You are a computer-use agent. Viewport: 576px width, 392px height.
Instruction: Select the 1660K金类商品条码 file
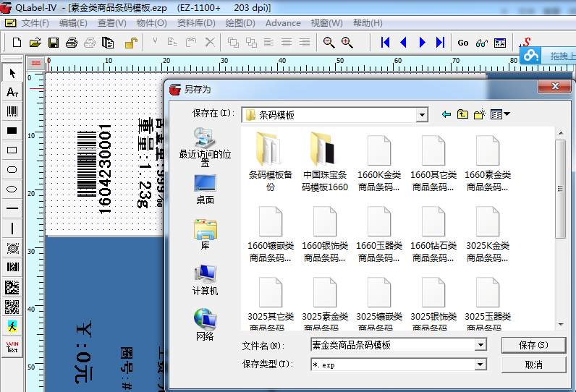379,163
